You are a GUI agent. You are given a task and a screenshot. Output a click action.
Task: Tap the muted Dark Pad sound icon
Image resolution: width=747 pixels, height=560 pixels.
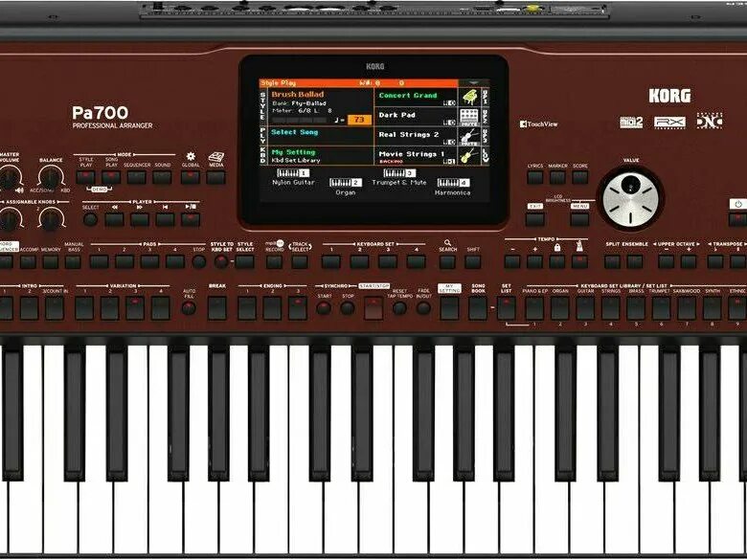tap(469, 117)
